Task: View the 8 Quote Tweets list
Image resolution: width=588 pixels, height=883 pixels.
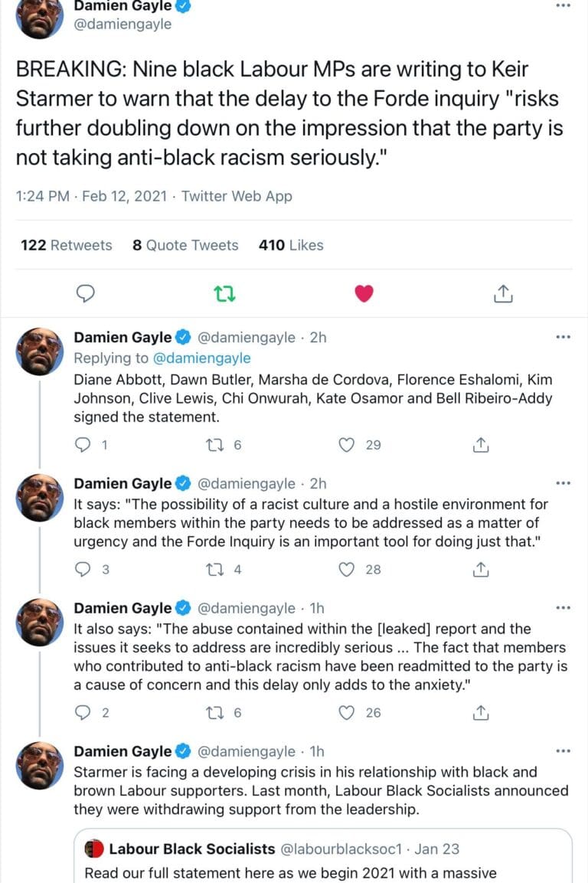Action: [x=185, y=245]
